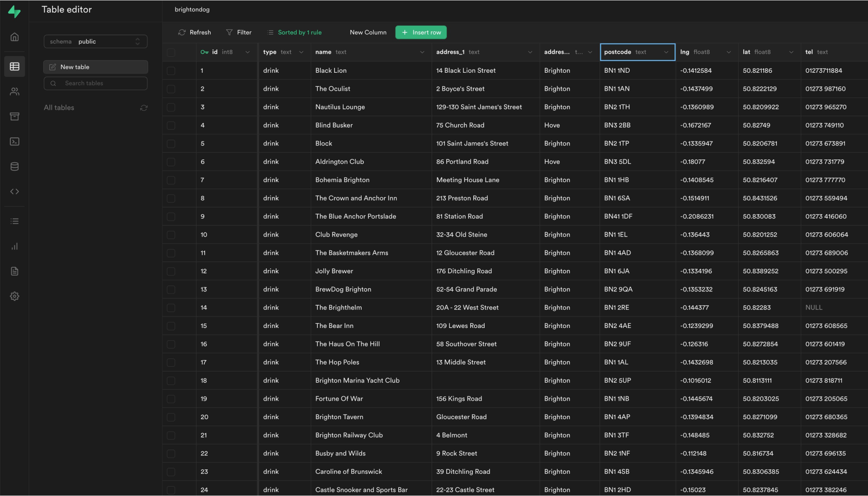Screen dimensions: 868x496
Task: Open the Logs list icon in sidebar
Action: (14, 221)
